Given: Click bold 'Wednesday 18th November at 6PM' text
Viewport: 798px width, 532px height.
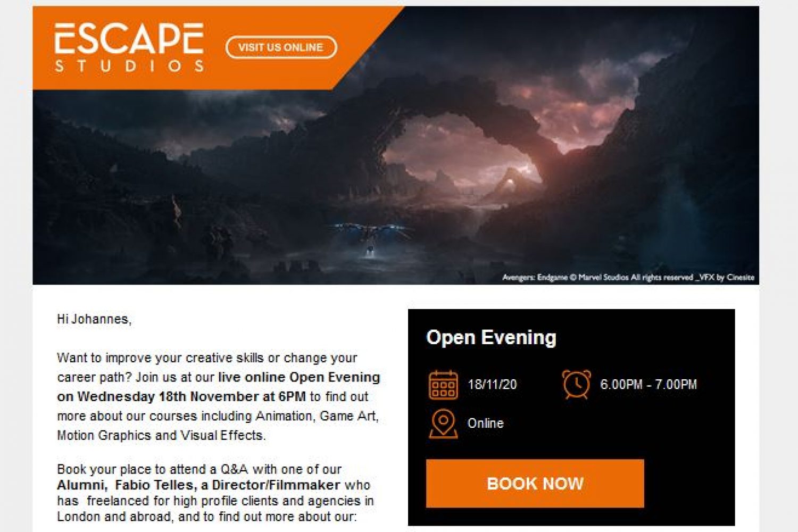Looking at the screenshot, I should [x=192, y=397].
